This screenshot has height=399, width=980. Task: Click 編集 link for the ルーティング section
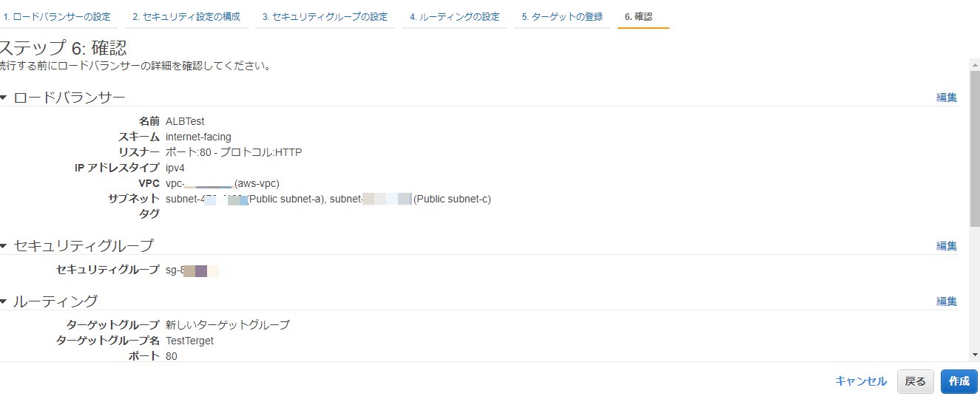click(946, 301)
